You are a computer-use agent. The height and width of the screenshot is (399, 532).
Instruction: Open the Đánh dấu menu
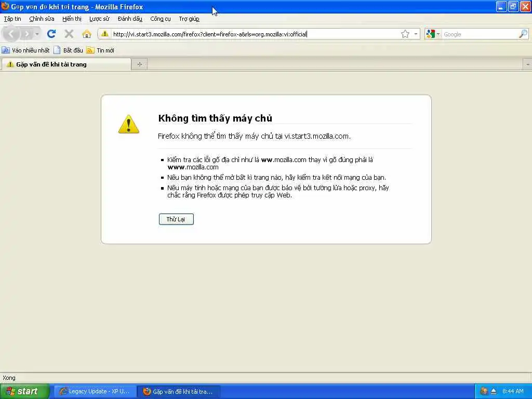pos(130,19)
